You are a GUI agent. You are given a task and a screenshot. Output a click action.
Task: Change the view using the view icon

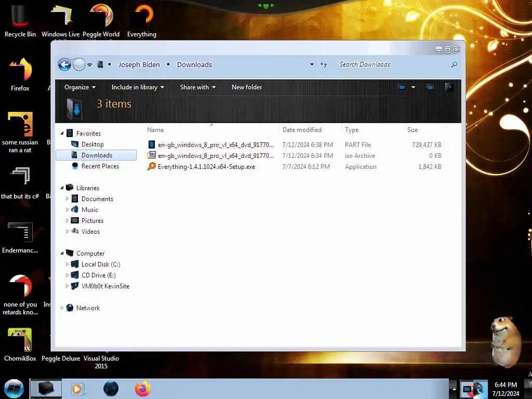(402, 87)
